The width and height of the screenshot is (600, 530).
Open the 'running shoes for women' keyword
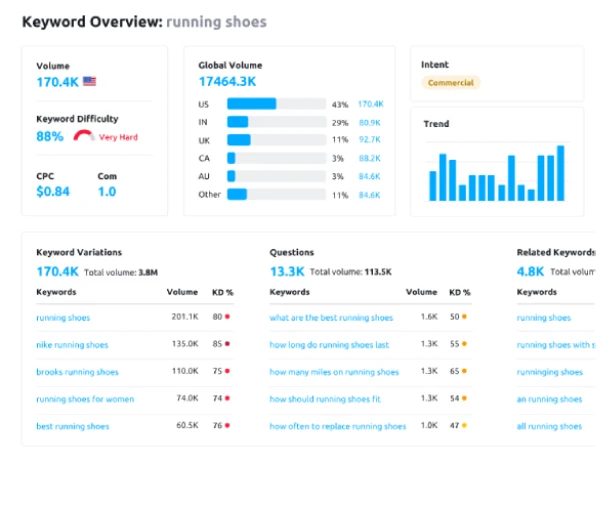(85, 399)
